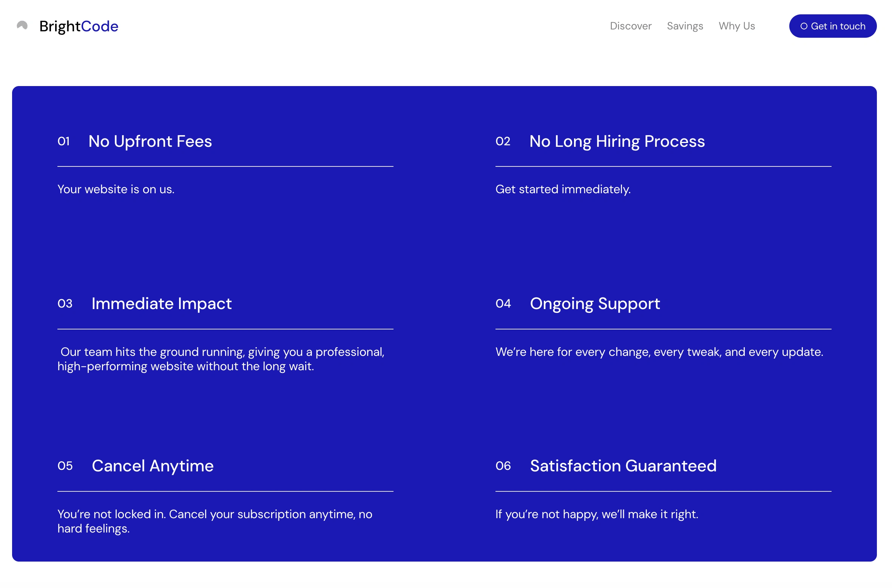
Task: Open the Savings nav link
Action: [685, 26]
